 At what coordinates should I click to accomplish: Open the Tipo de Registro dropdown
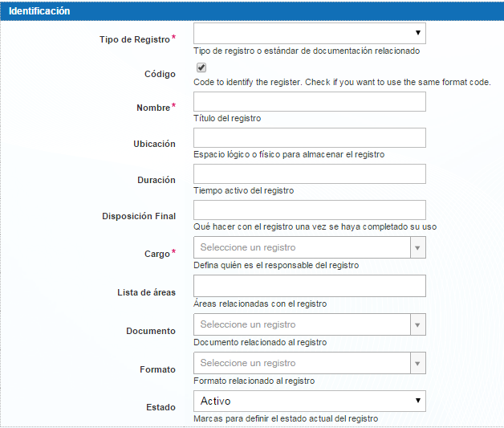click(x=309, y=33)
